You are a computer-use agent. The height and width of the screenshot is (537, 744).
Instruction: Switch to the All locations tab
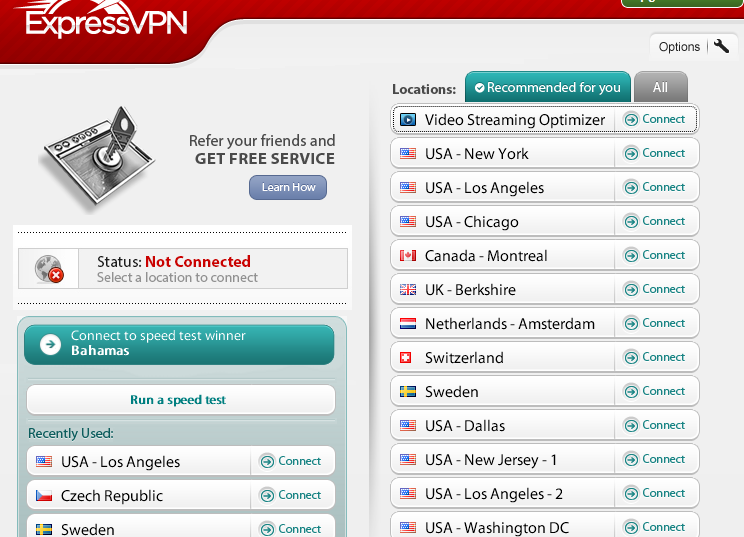pyautogui.click(x=660, y=87)
